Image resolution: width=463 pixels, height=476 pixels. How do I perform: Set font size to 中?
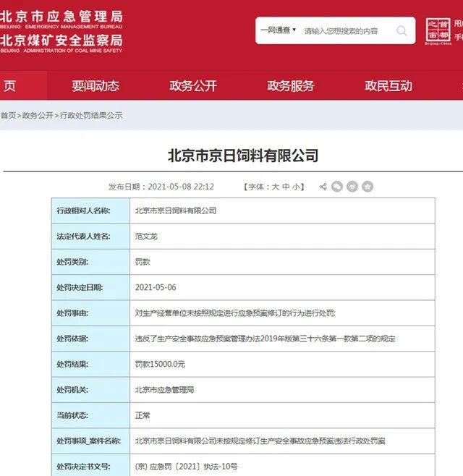(x=285, y=187)
